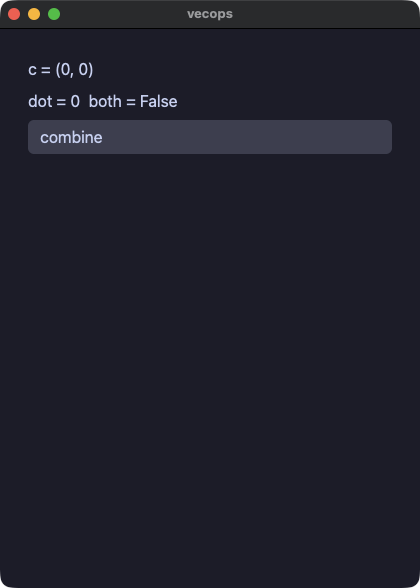
Task: Click the word both in the result line
Action: 105,102
